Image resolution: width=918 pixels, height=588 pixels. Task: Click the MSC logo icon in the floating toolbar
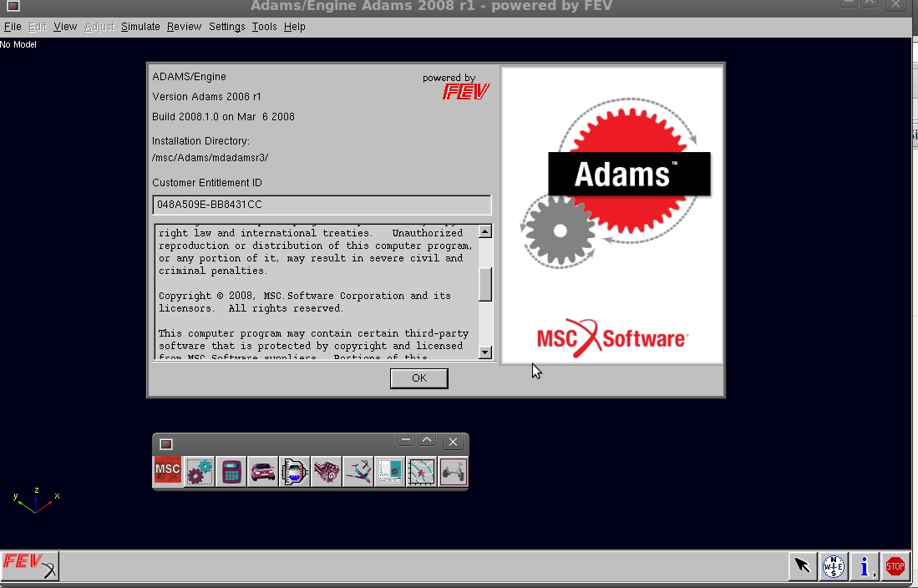[x=167, y=471]
